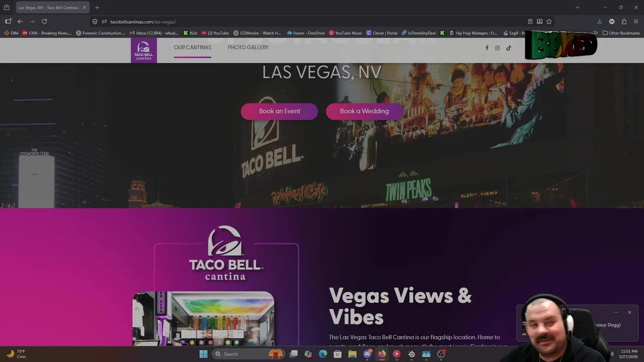This screenshot has width=644, height=362.
Task: Open Home - OneDrive bookmark
Action: pos(305,33)
